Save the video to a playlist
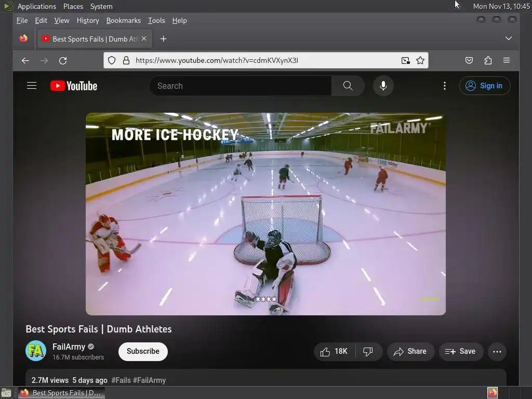 tap(460, 352)
